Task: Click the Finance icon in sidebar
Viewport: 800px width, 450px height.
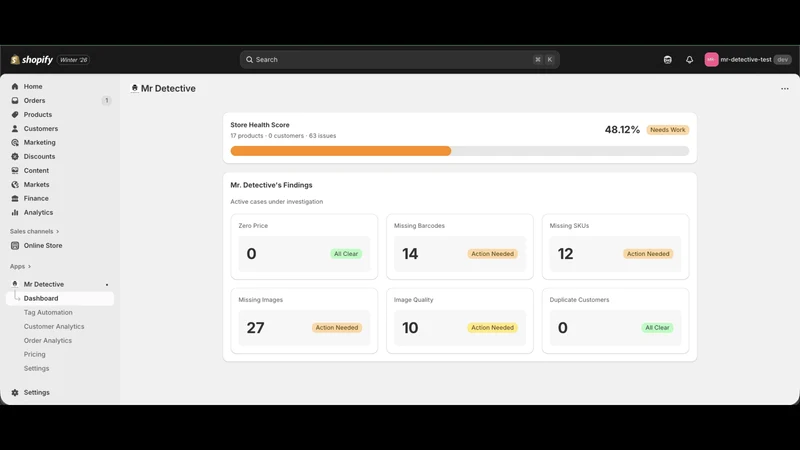Action: pyautogui.click(x=15, y=198)
